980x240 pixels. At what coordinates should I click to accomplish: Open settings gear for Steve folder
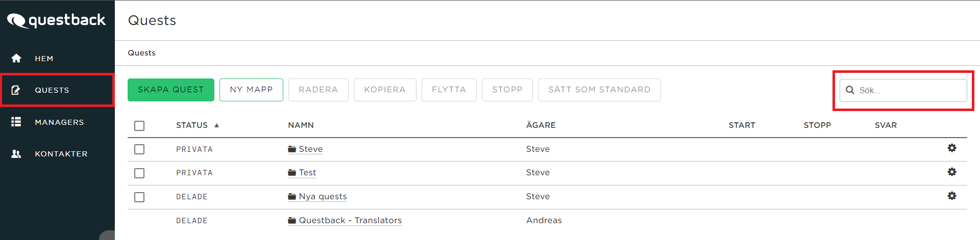click(952, 148)
